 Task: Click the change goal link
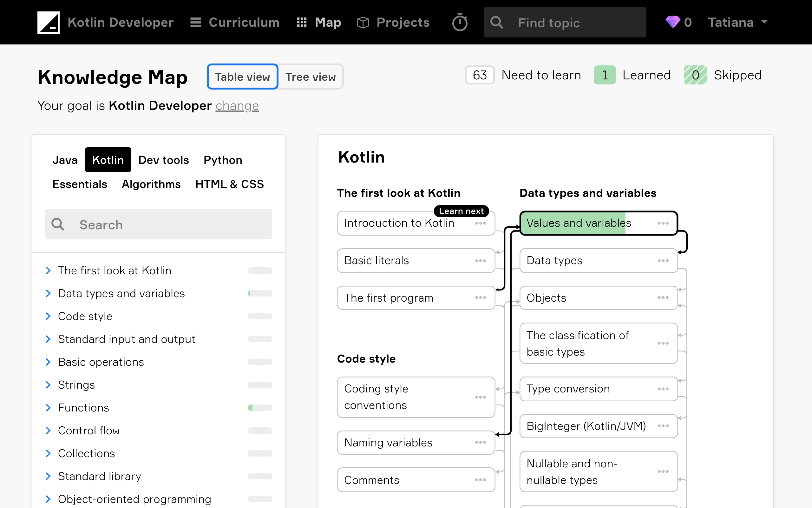(237, 105)
